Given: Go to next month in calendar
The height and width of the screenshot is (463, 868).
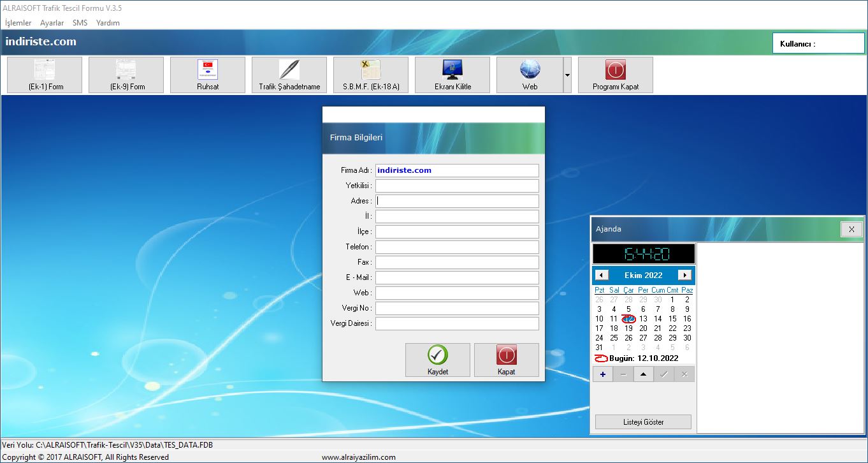Looking at the screenshot, I should 684,276.
